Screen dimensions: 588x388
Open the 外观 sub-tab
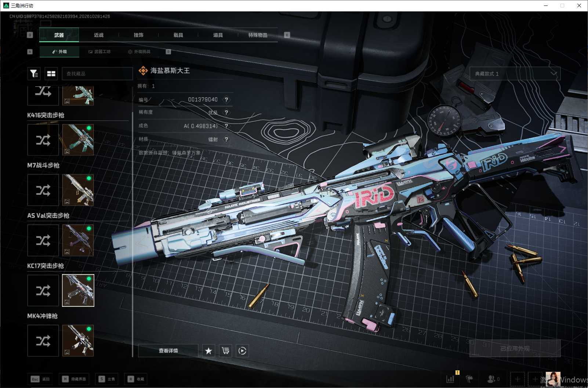coord(59,51)
